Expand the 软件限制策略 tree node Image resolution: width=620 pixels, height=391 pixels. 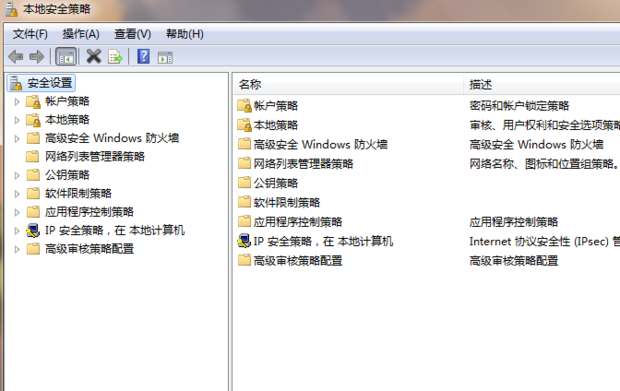pyautogui.click(x=17, y=194)
